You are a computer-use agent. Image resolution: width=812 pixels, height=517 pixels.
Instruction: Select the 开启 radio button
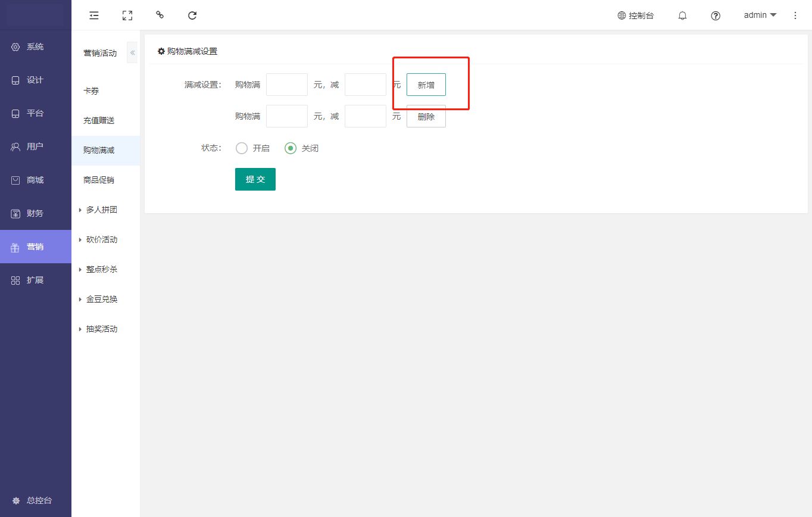coord(242,148)
